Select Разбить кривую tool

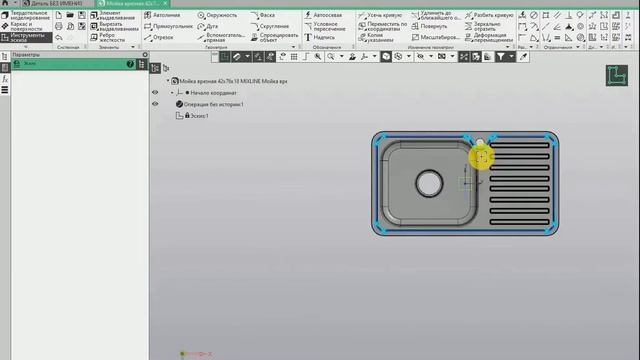coord(489,15)
